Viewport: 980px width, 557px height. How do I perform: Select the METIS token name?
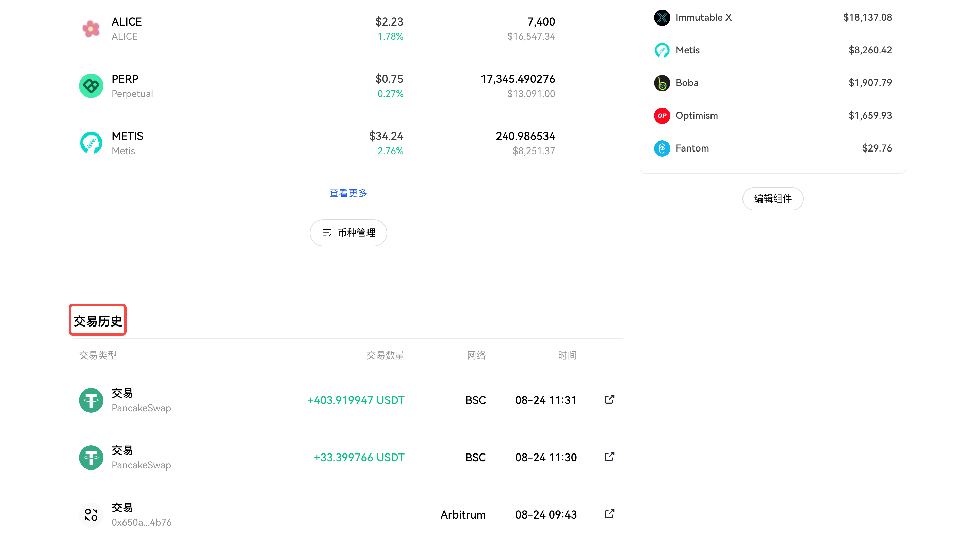(127, 136)
